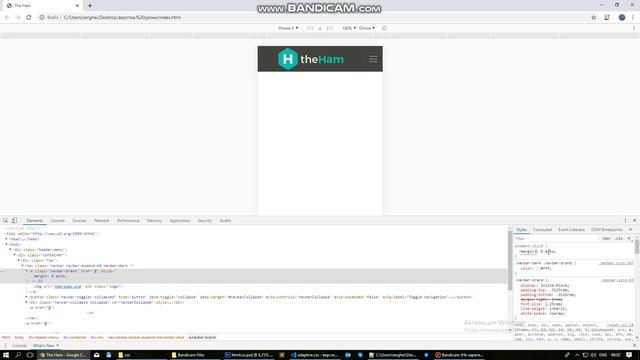Open the Chrome three-dot menu
640x360 pixels.
point(633,17)
